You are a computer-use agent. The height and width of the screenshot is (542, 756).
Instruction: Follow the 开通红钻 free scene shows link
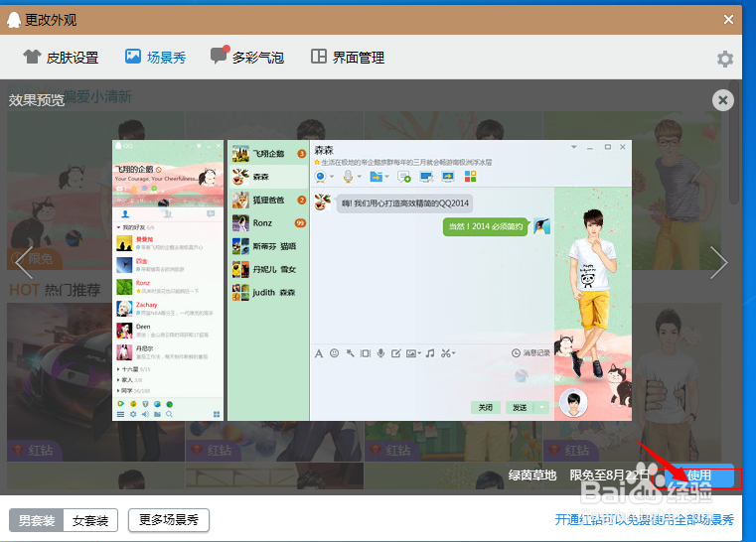pos(644,520)
